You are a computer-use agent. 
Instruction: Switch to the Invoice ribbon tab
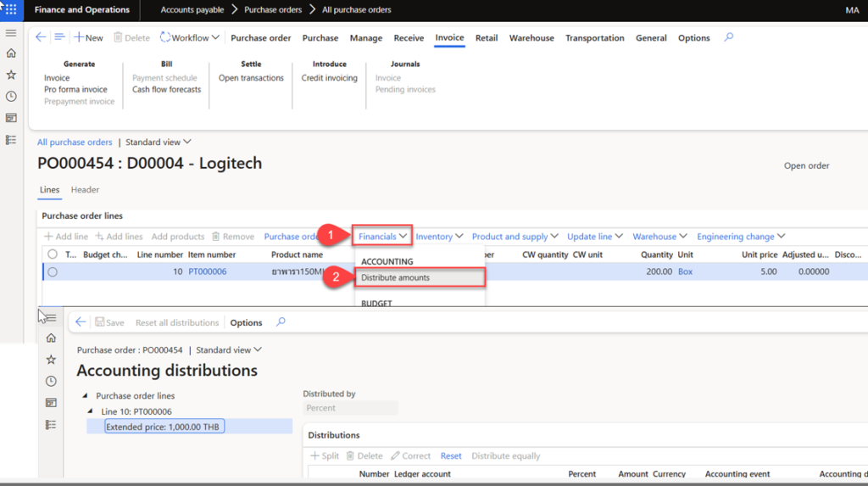[449, 37]
